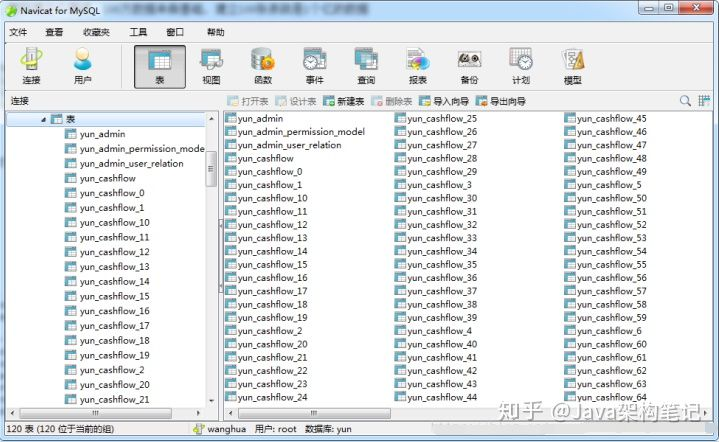Click the search magnifier icon
This screenshot has width=719, height=442.
click(x=685, y=101)
